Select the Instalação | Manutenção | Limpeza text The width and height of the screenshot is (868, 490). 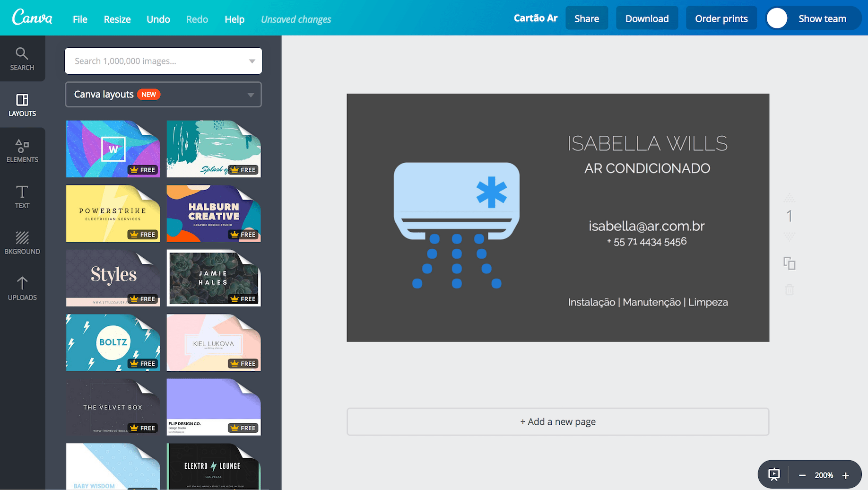tap(648, 302)
